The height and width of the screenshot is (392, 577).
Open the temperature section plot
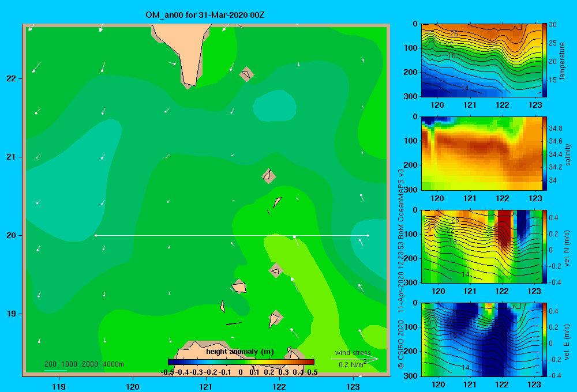(482, 61)
